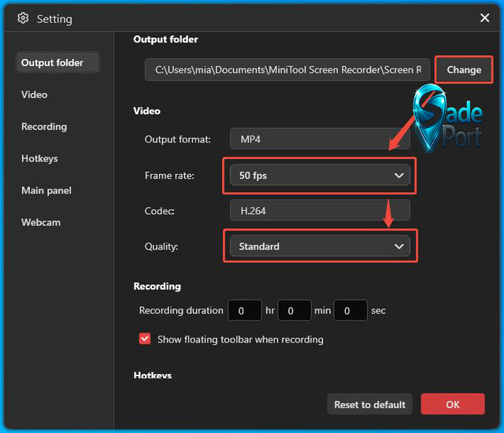The width and height of the screenshot is (504, 433).
Task: Open the Codec H.264 dropdown
Action: pyautogui.click(x=320, y=211)
